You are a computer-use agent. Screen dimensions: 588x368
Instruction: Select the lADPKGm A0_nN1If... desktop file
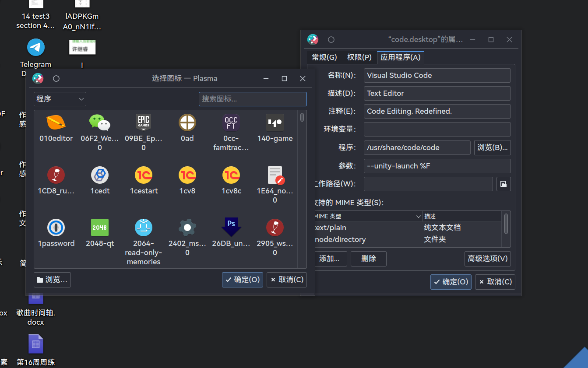coord(82,16)
